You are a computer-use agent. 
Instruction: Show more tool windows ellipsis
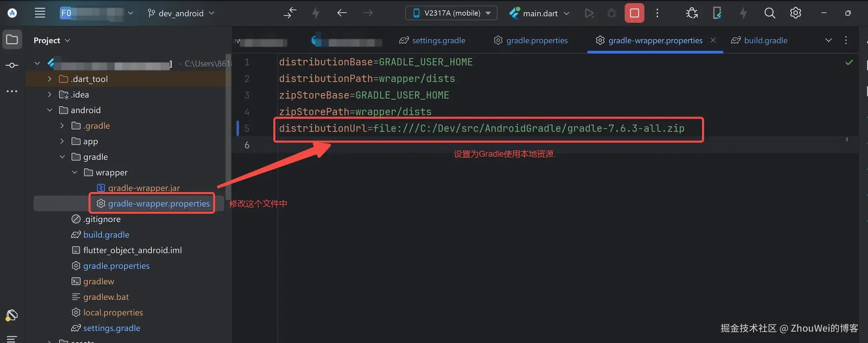coord(12,91)
